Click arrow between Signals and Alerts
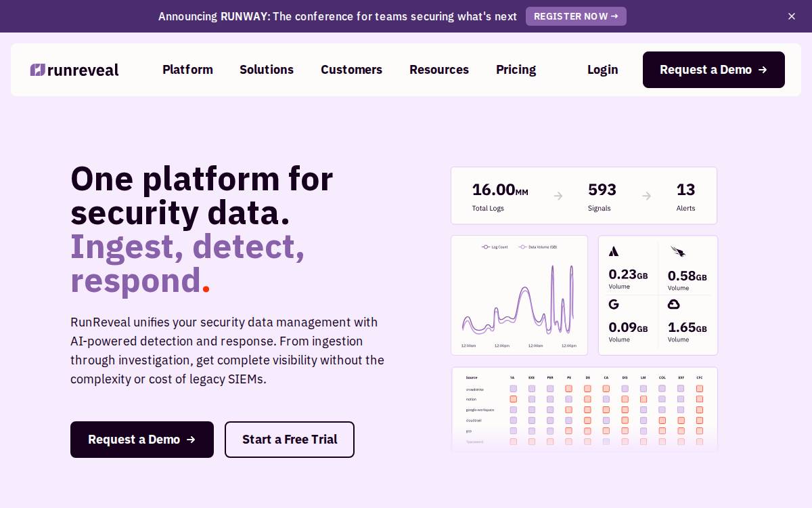This screenshot has width=812, height=508. [x=646, y=196]
